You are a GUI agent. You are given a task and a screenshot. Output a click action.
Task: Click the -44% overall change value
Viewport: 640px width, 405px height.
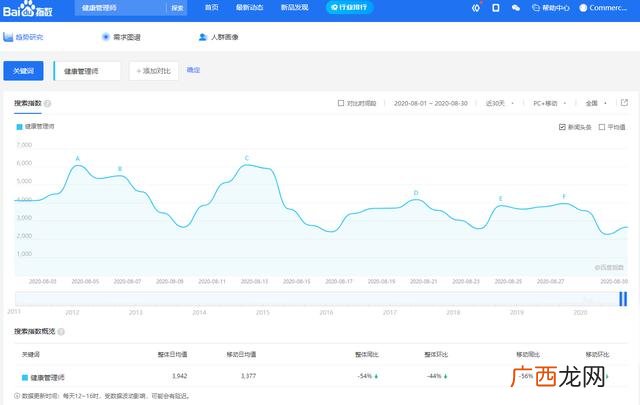coord(434,376)
